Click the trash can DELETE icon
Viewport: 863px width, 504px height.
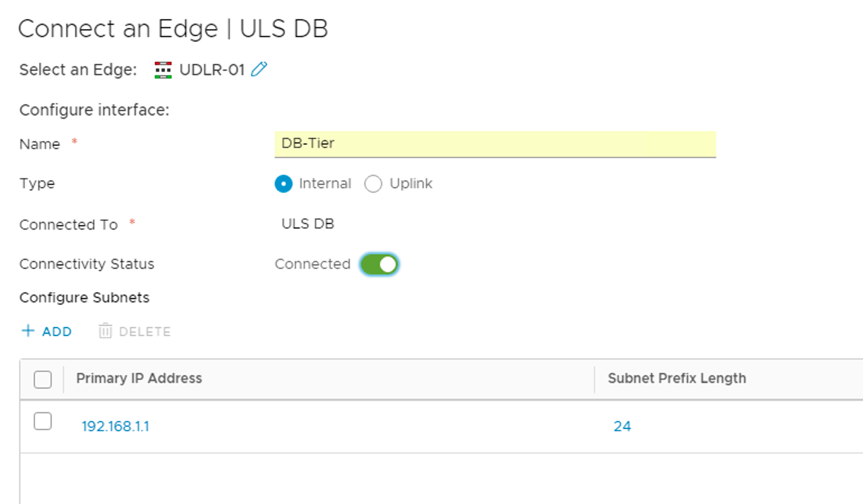click(105, 331)
